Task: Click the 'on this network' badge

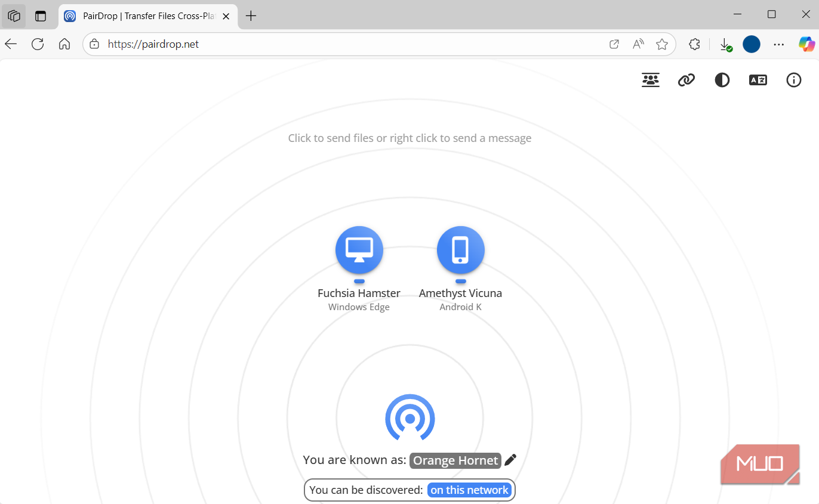Action: click(470, 490)
